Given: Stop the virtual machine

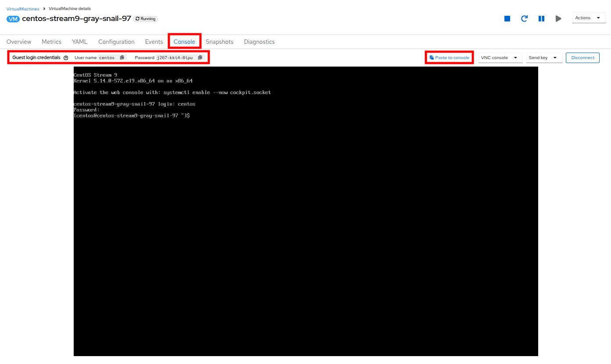Looking at the screenshot, I should [x=507, y=18].
